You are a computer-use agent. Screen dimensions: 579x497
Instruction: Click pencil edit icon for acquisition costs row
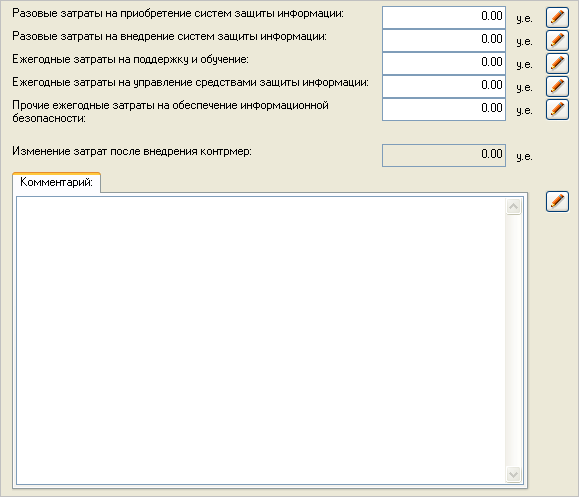(x=557, y=17)
